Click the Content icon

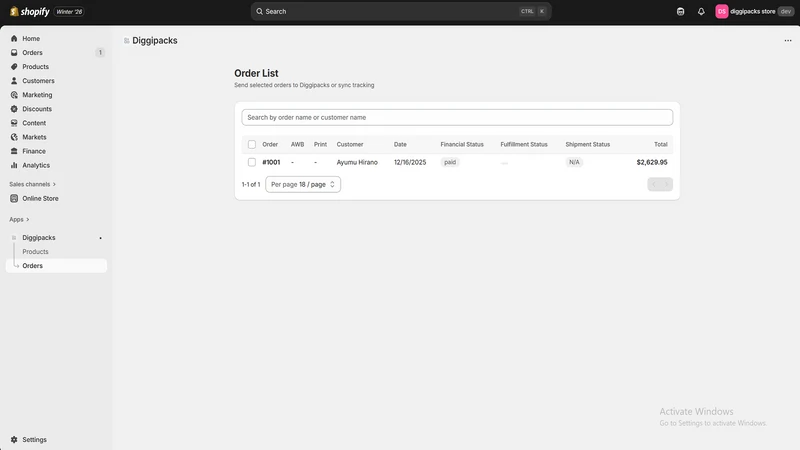(14, 123)
